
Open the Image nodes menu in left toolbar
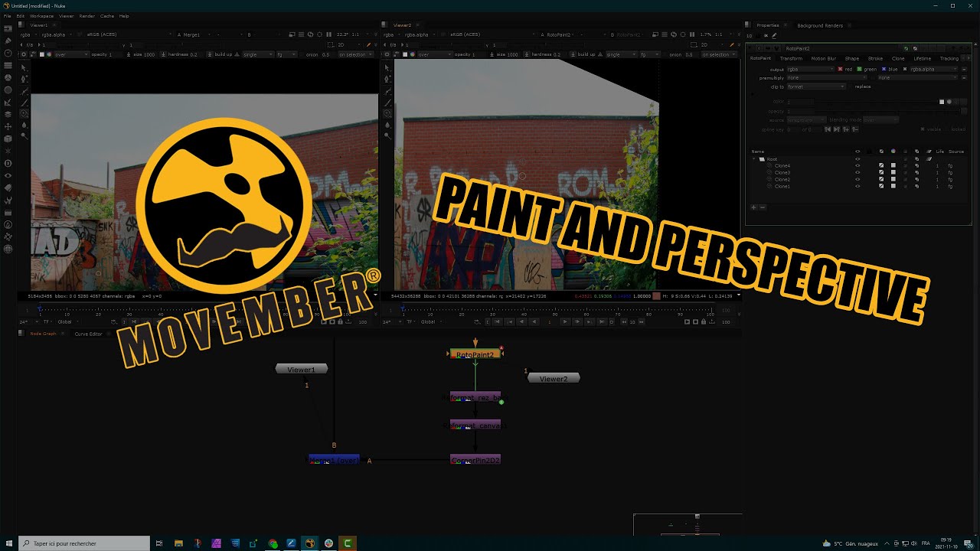coord(8,28)
